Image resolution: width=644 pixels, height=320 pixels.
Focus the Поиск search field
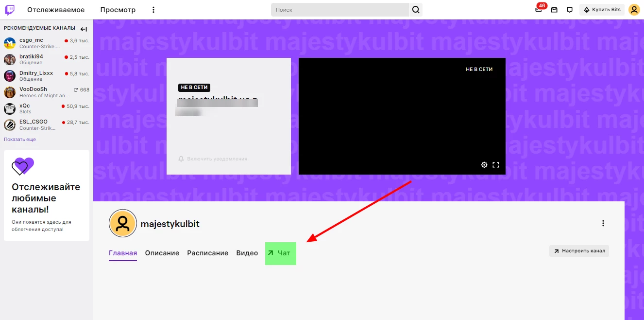click(x=340, y=10)
